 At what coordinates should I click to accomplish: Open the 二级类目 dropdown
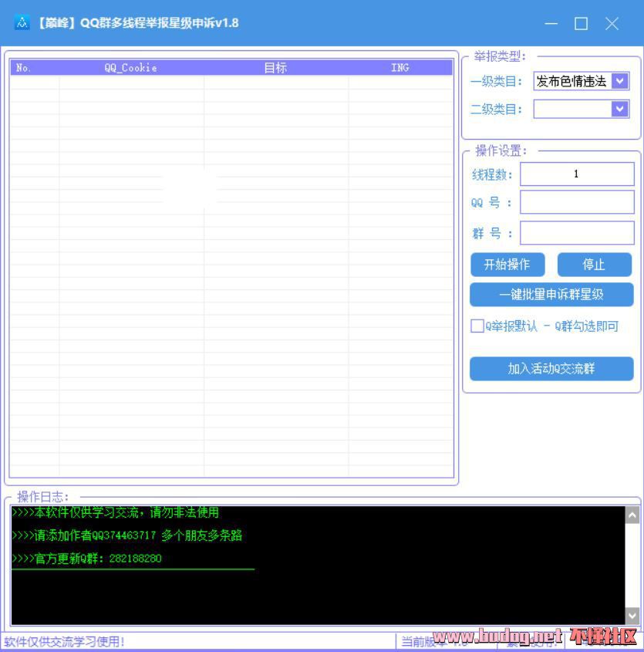[619, 109]
